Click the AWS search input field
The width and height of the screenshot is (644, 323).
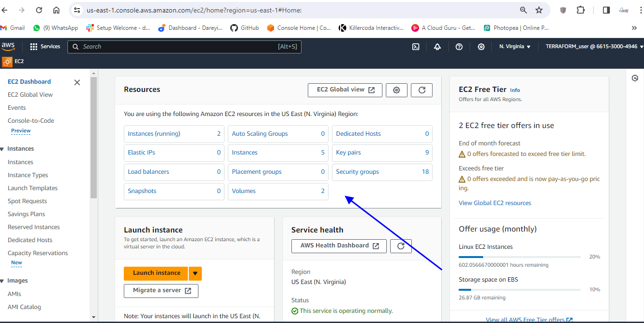pyautogui.click(x=178, y=47)
